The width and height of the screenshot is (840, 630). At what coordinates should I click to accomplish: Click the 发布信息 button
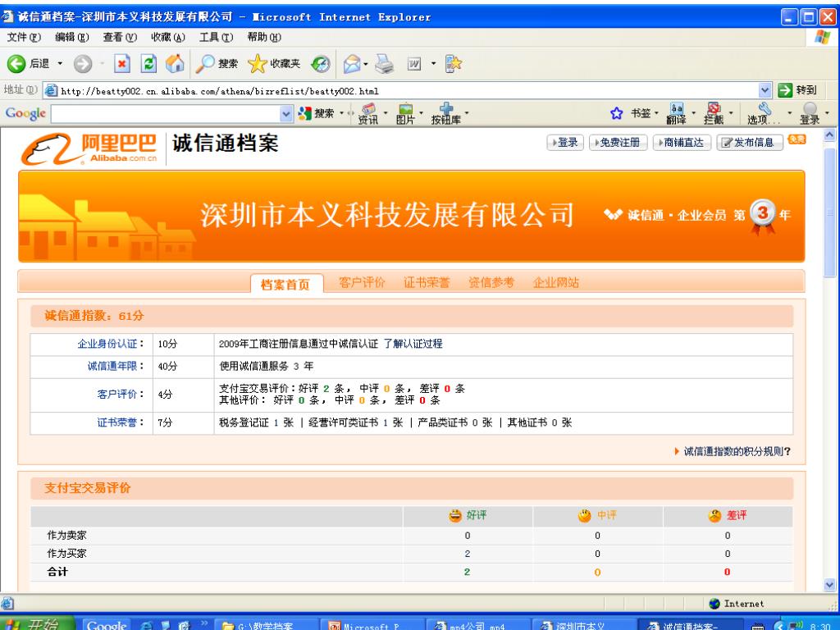point(750,143)
